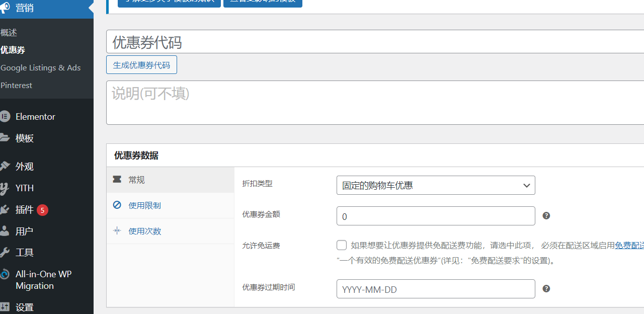Click help tooltip icon beside 优惠券过期时间

(546, 289)
